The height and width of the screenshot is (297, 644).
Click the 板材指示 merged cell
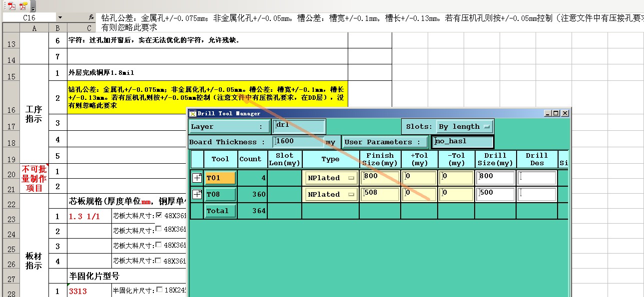coord(34,261)
